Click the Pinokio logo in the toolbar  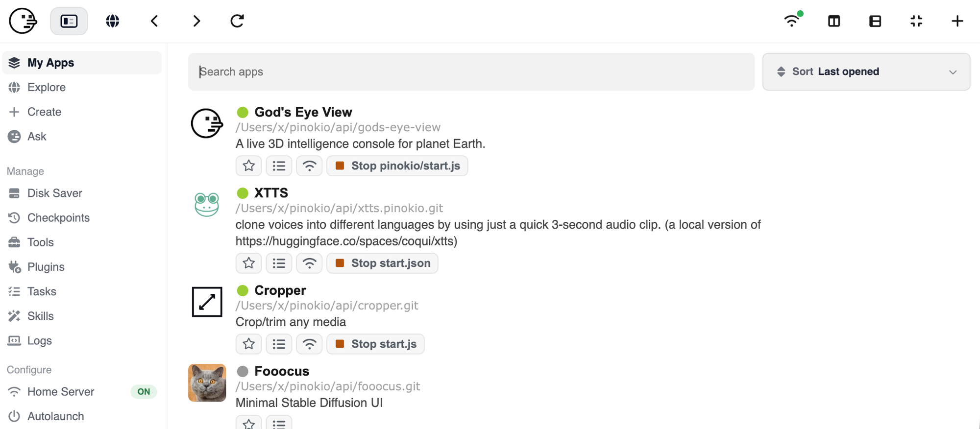[x=23, y=21]
